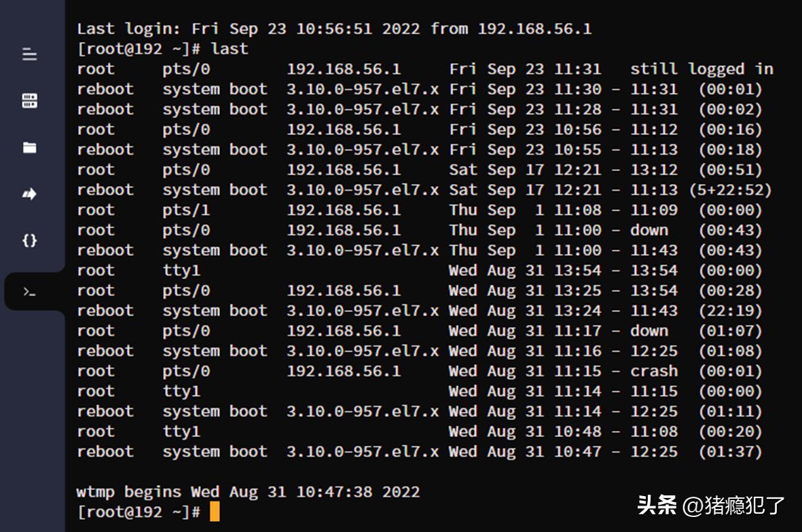
Task: Open the file manager folder icon
Action: pos(29,148)
